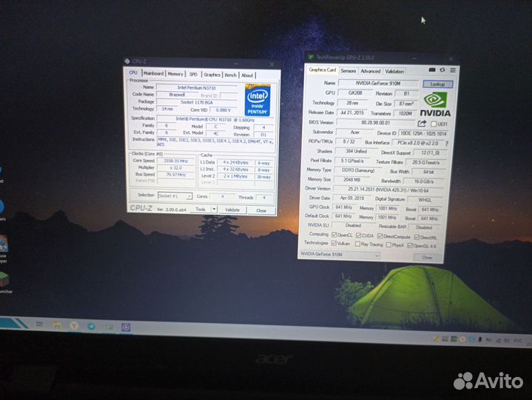Click the Digital Signature value WHQL

click(x=425, y=200)
